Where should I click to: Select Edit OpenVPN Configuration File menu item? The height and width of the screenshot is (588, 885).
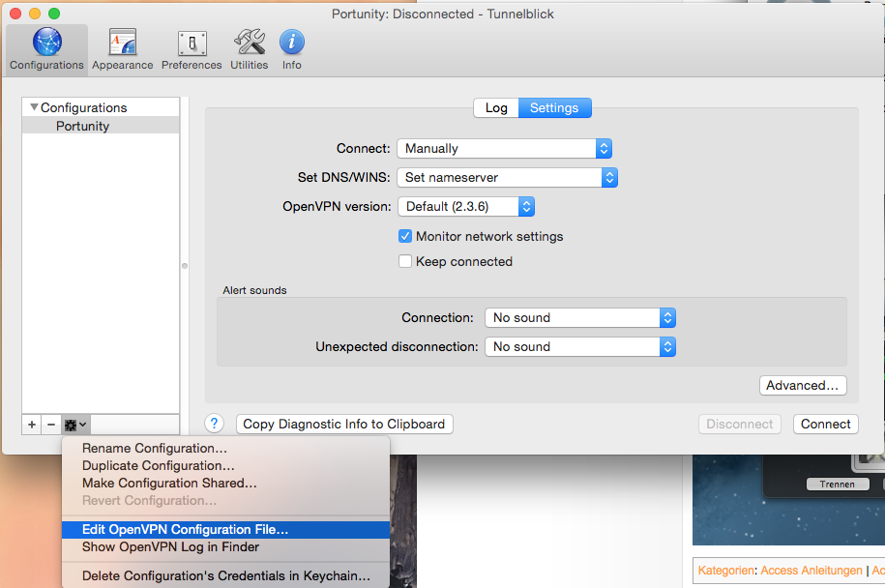tap(185, 530)
